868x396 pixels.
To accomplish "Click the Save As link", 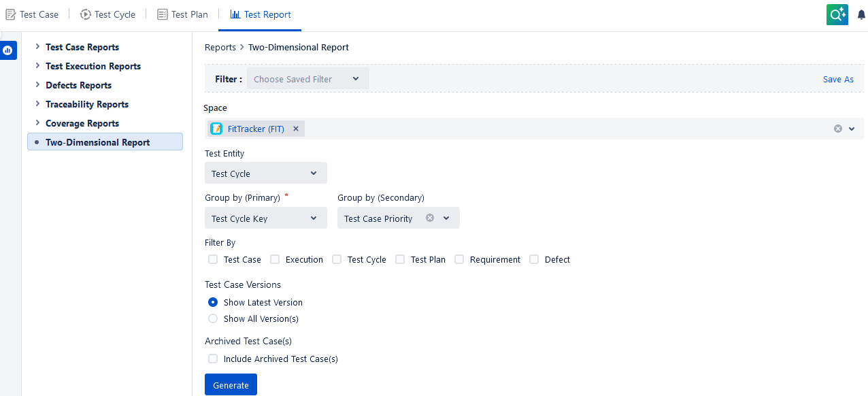I will [838, 79].
